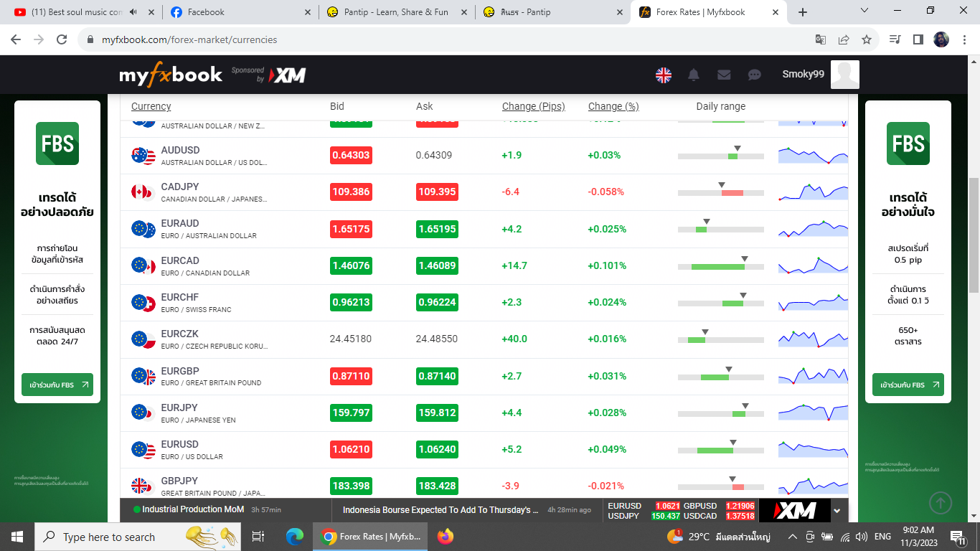Open the language flag selector in header
The image size is (980, 551).
point(664,75)
